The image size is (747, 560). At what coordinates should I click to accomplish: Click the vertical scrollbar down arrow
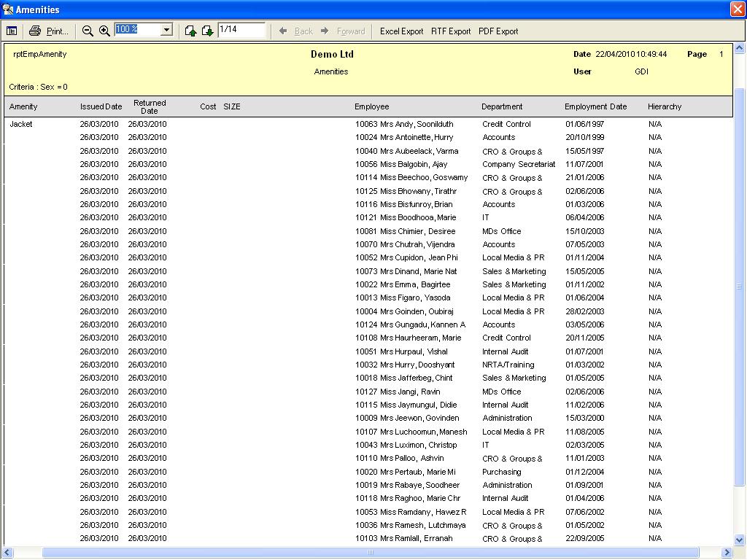pyautogui.click(x=740, y=540)
